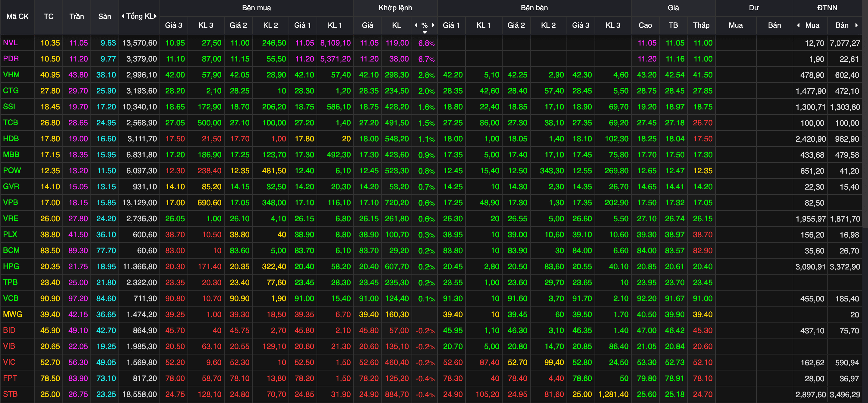868x403 pixels.
Task: Click the Trần column header
Action: (77, 17)
